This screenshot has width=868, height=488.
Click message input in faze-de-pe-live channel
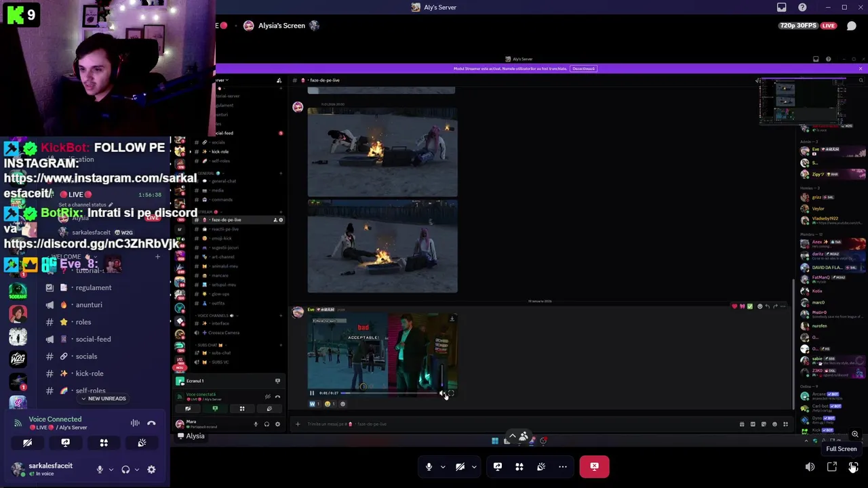[519, 424]
